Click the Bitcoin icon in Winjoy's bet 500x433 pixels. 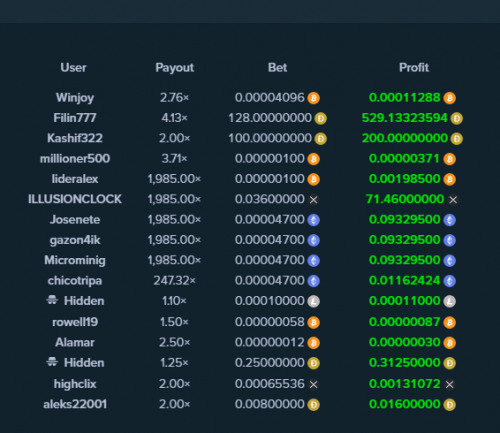point(313,98)
